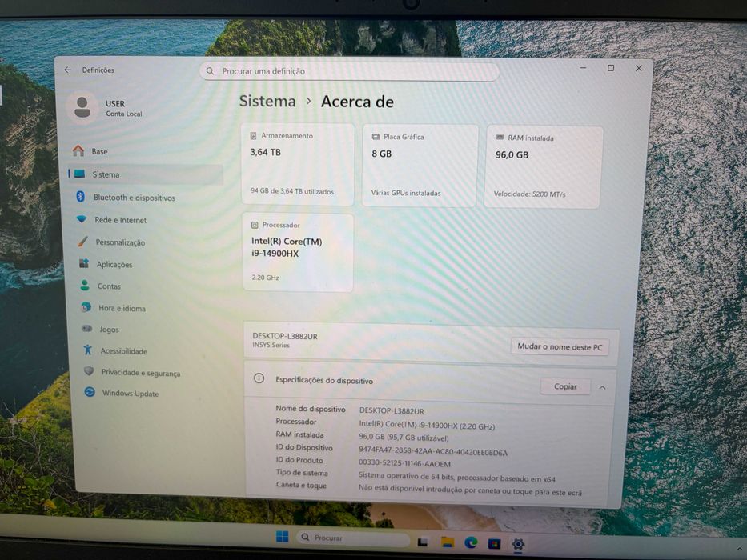Click the Personalização brush icon
747x560 pixels.
click(x=83, y=242)
